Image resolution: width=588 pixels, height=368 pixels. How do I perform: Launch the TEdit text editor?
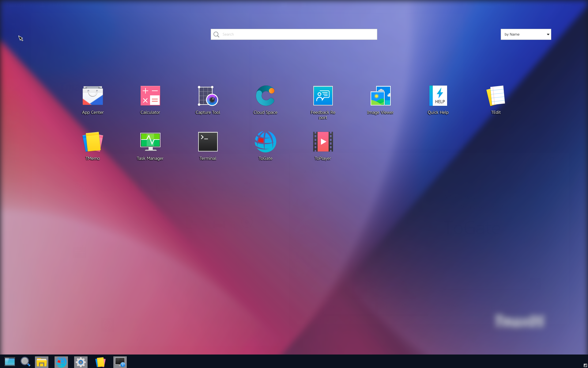click(496, 96)
